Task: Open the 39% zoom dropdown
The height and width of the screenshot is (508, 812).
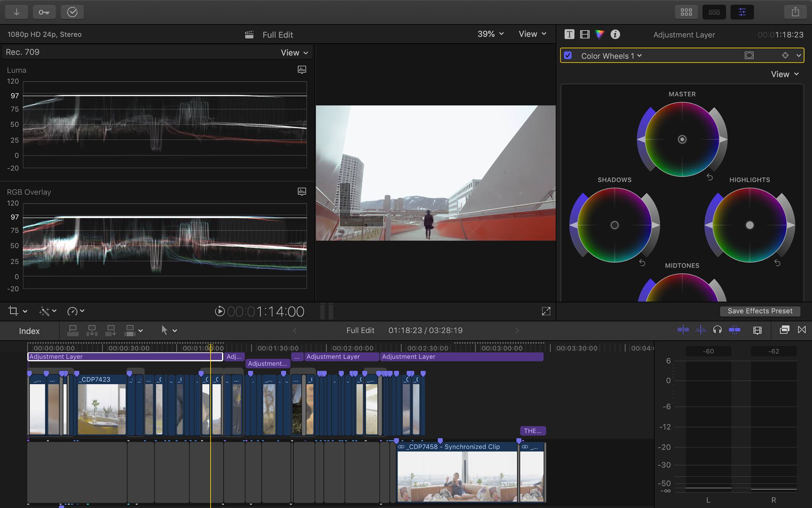Action: click(x=490, y=34)
